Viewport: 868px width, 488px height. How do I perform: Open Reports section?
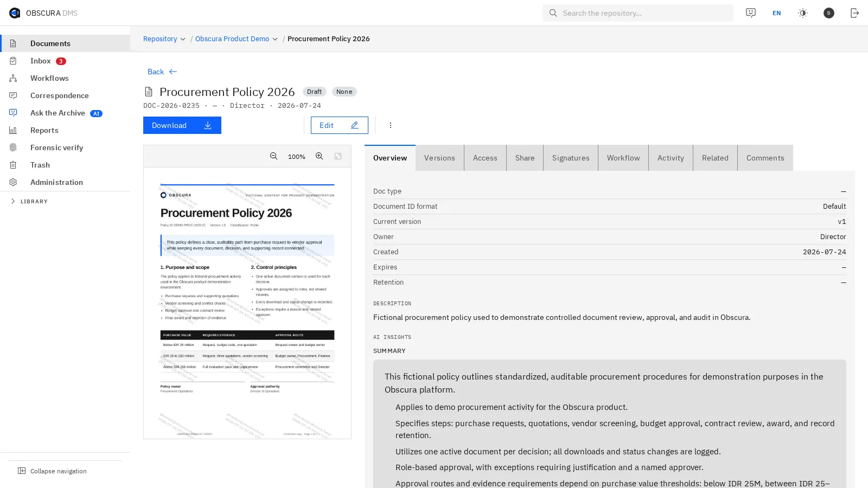[65, 130]
